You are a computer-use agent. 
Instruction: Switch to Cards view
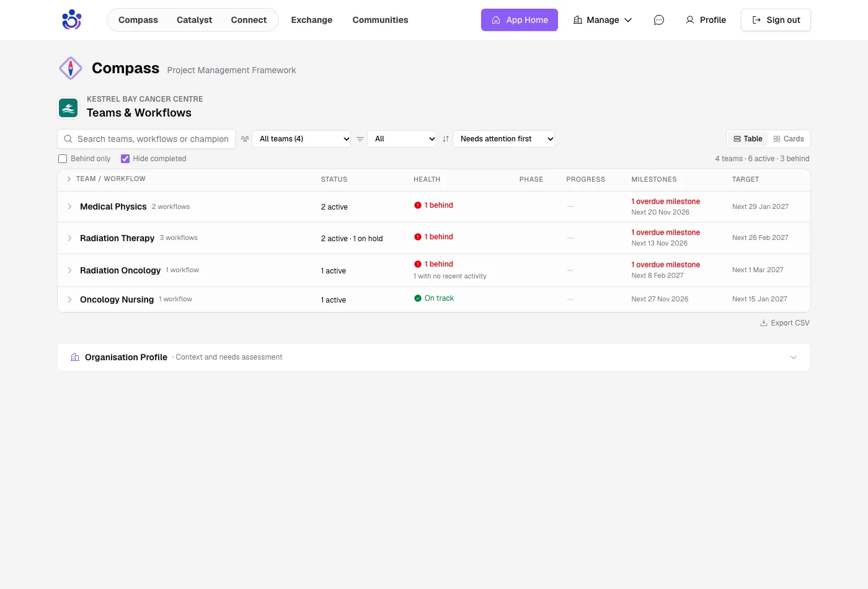pos(789,139)
